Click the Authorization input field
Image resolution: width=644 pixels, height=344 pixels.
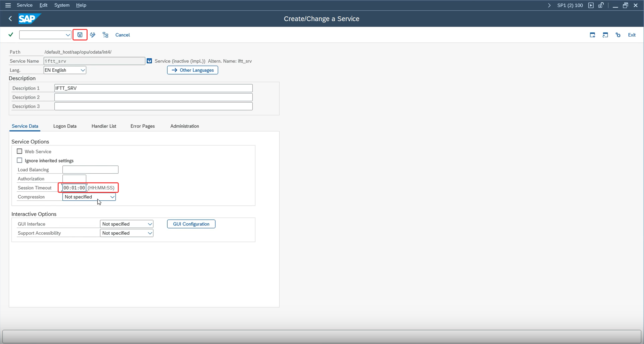coord(74,179)
